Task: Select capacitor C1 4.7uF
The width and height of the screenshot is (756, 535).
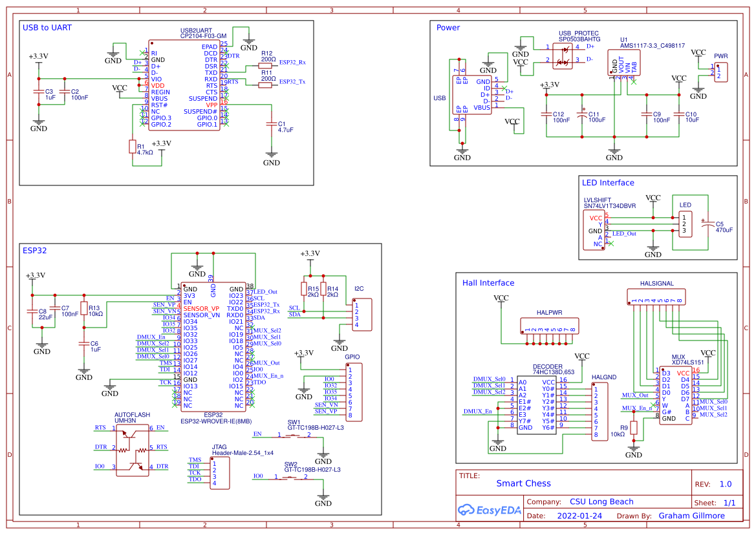Action: click(x=271, y=124)
